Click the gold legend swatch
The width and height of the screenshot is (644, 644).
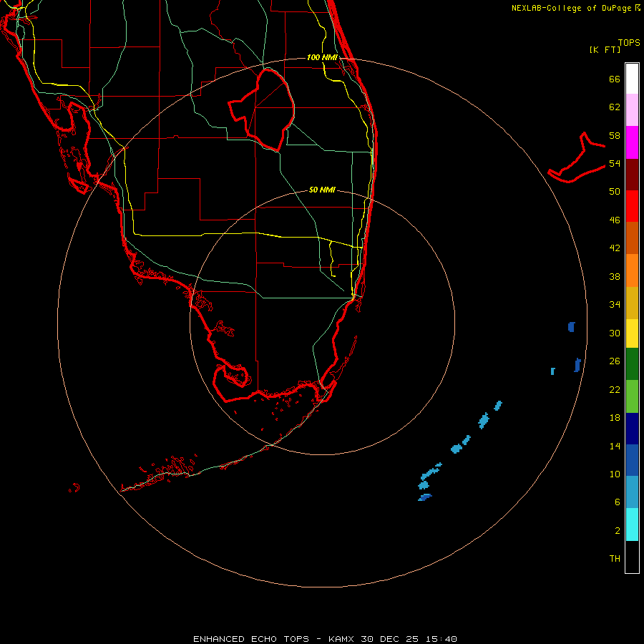pyautogui.click(x=632, y=303)
